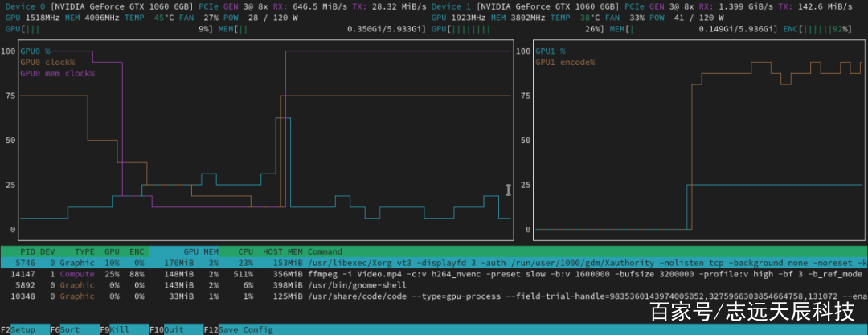Select the Xorg process row PID 5746
The image size is (868, 335).
click(x=434, y=263)
